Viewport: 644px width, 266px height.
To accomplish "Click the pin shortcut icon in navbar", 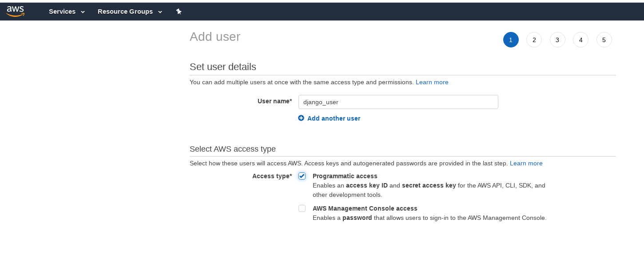I will (179, 12).
